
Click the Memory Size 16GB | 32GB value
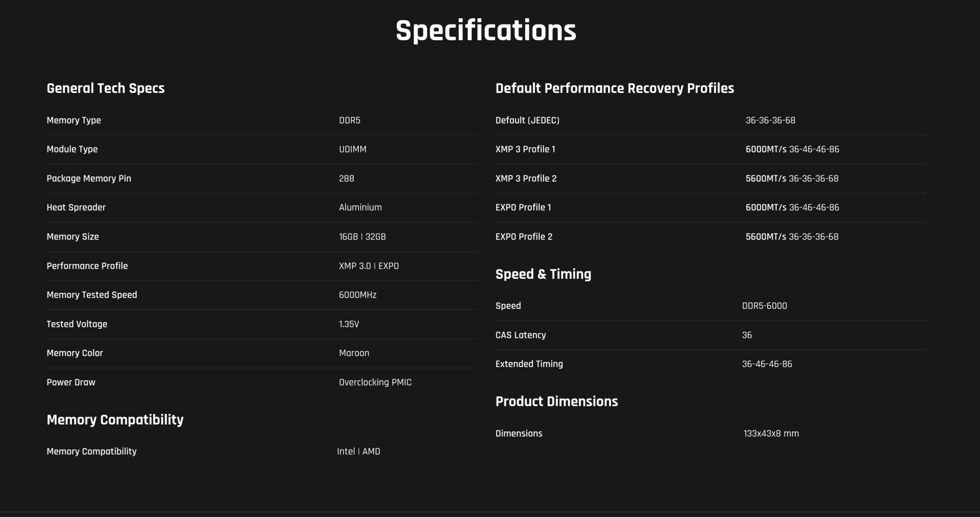tap(362, 237)
